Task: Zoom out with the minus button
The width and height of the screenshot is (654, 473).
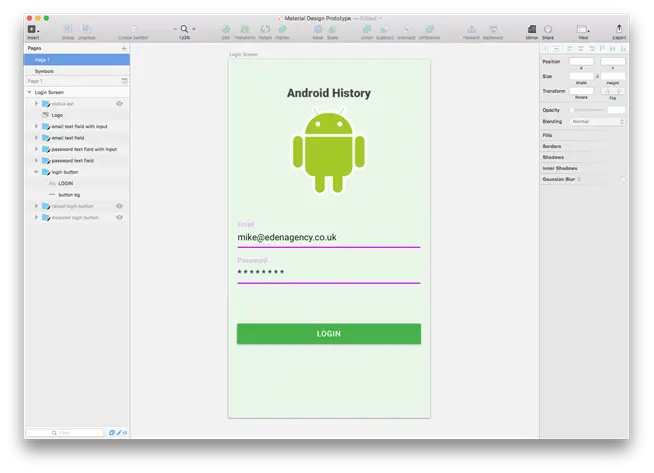Action: pos(175,29)
